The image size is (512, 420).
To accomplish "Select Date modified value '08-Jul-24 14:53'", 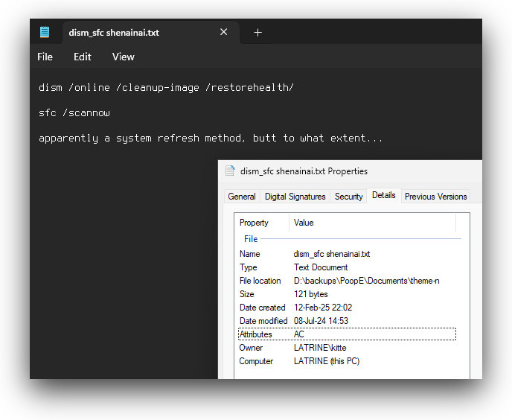I will (321, 321).
